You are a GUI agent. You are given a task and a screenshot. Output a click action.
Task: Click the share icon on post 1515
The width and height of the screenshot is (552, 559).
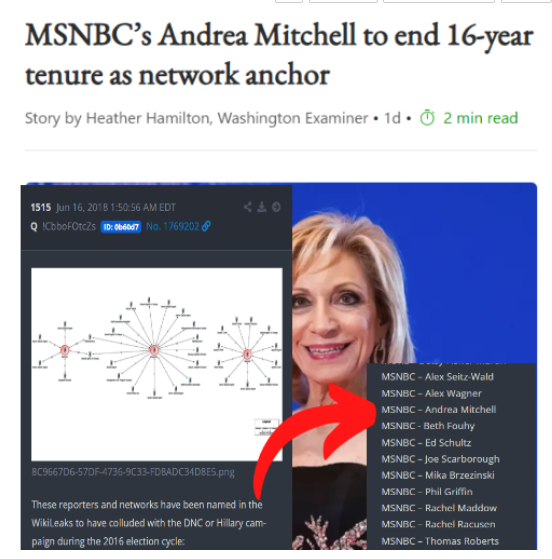pos(248,207)
